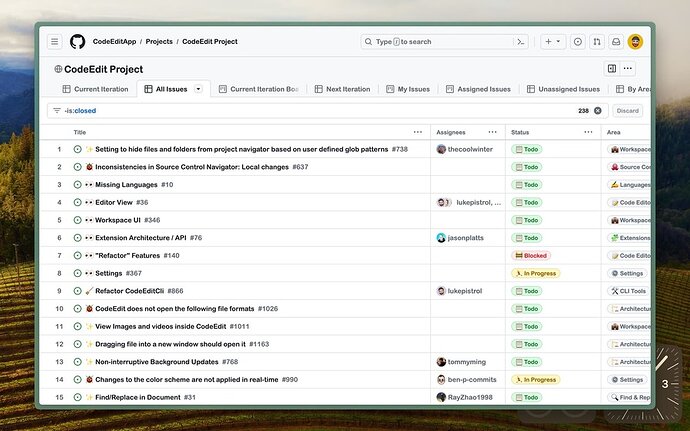The width and height of the screenshot is (690, 431).
Task: Open issue Dragging file into a new window
Action: click(182, 344)
